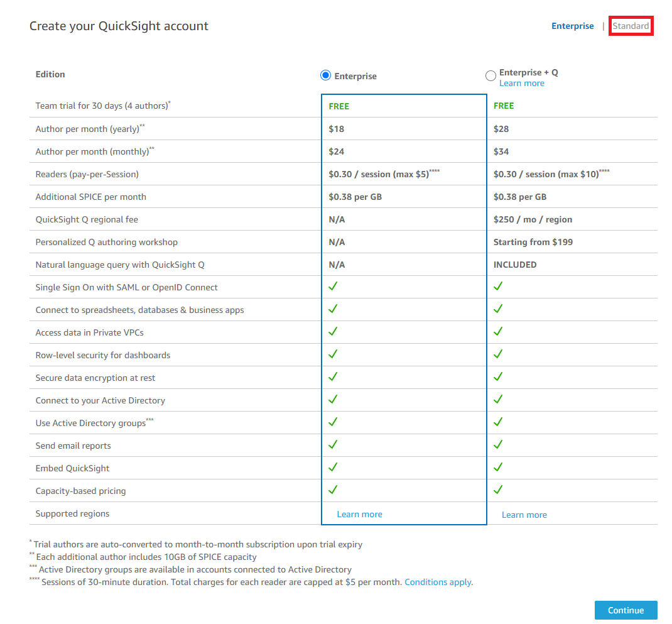The height and width of the screenshot is (624, 672).
Task: Click Enterprise checkmark for data encryption at rest
Action: pyautogui.click(x=333, y=376)
